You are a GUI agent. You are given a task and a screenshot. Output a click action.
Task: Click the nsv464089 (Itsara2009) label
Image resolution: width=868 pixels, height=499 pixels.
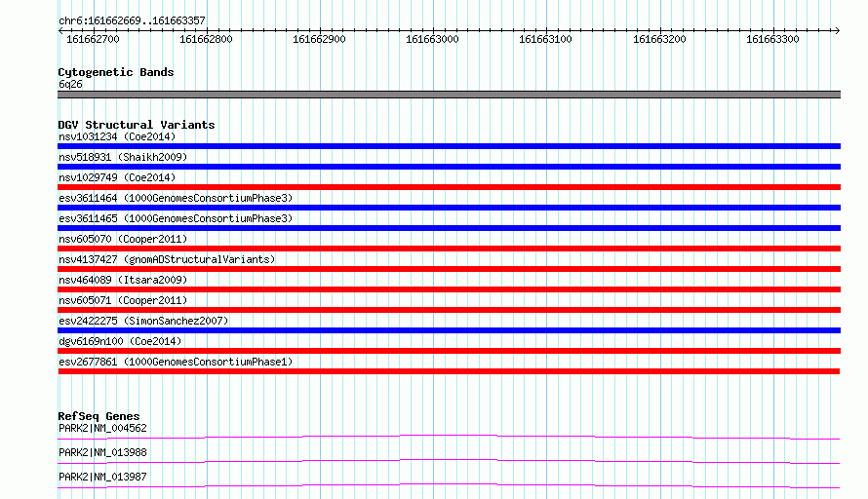[123, 280]
